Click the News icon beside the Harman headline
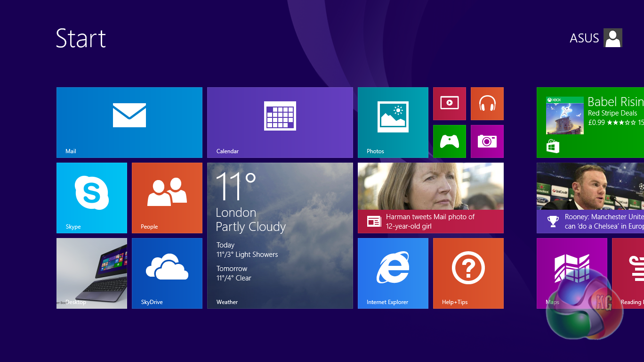Screen dimensions: 644x362 pos(374,222)
